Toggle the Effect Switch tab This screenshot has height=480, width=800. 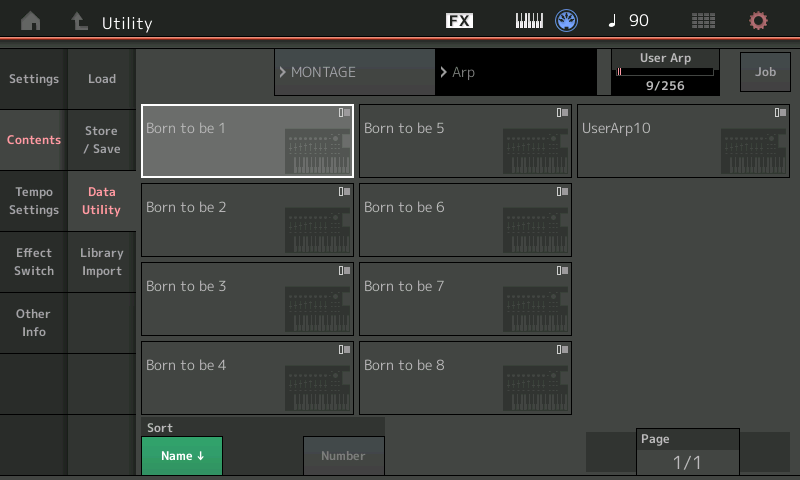[33, 262]
